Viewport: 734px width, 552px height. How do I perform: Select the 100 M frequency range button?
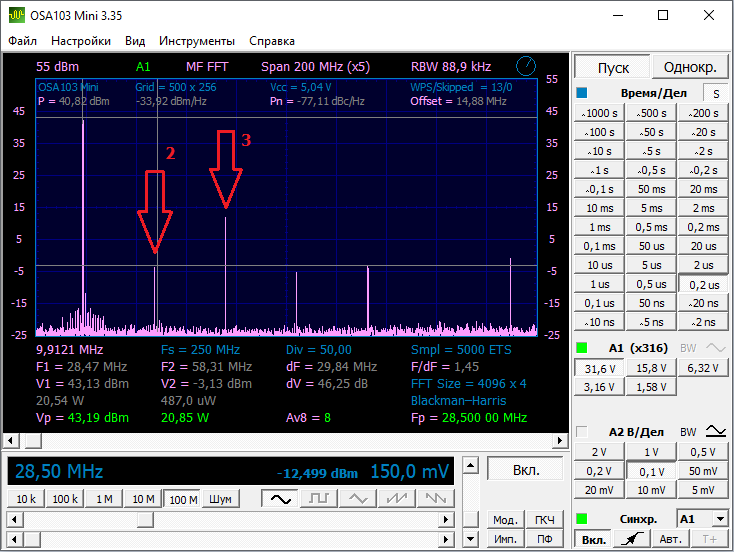(x=183, y=499)
